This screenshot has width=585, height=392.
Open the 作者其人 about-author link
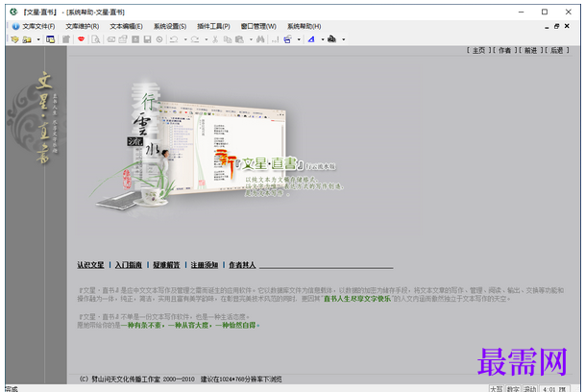242,265
